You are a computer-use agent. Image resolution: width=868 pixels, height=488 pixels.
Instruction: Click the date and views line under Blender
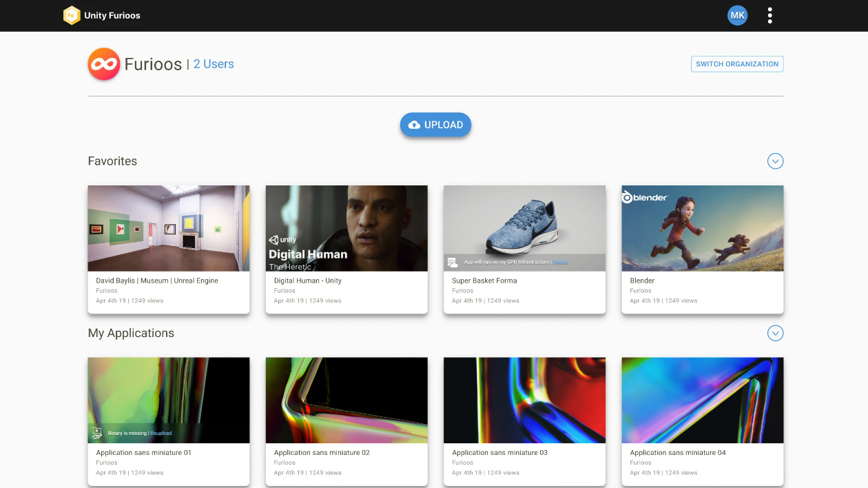click(x=663, y=301)
